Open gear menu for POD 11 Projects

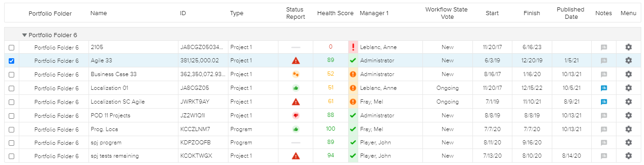click(x=628, y=115)
